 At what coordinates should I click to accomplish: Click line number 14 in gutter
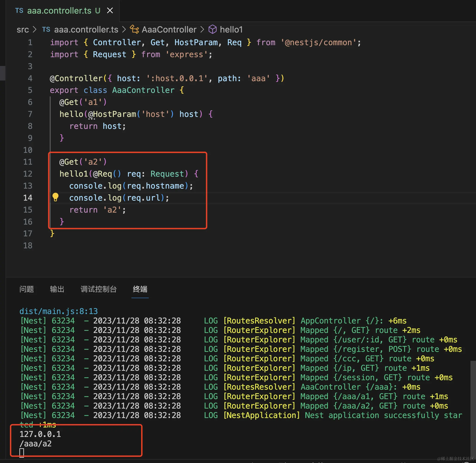[28, 198]
